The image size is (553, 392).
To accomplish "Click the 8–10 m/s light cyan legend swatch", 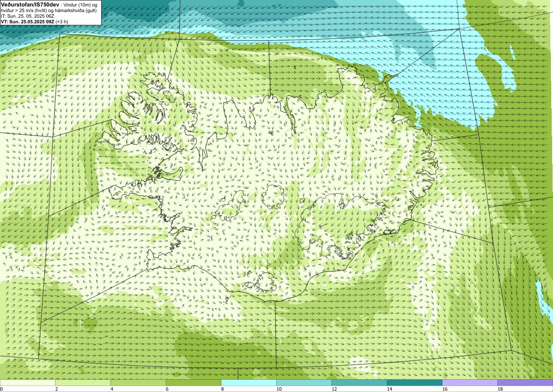I will tap(249, 383).
